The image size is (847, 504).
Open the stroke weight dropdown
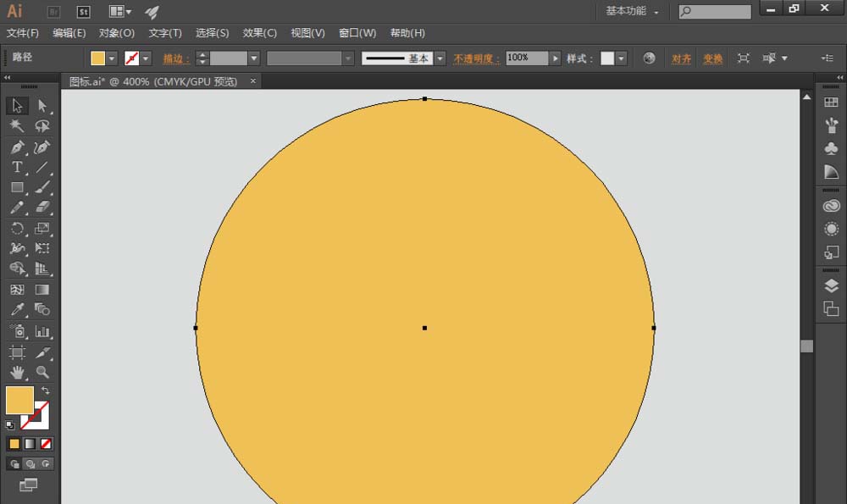coord(254,58)
